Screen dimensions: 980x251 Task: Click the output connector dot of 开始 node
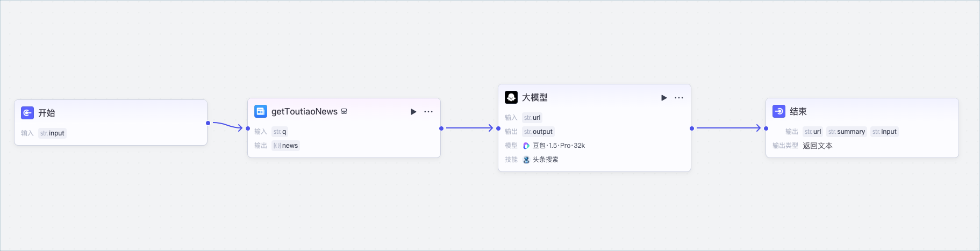(x=208, y=123)
